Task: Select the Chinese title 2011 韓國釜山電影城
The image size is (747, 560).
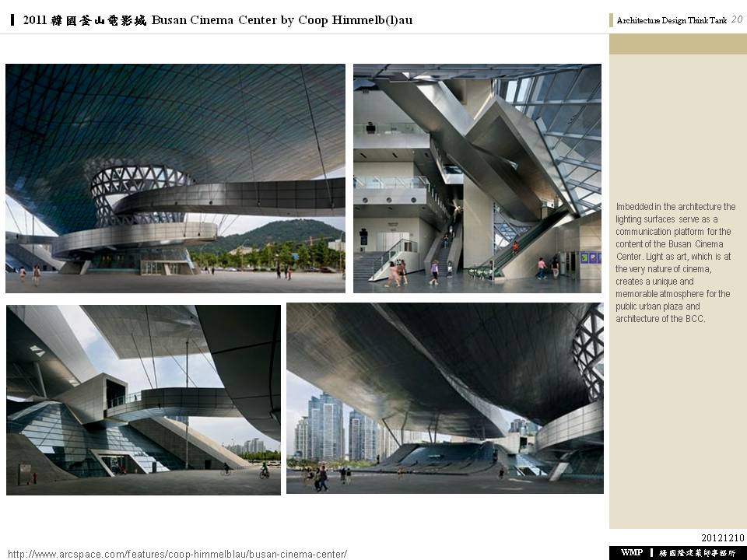Action: pyautogui.click(x=85, y=20)
